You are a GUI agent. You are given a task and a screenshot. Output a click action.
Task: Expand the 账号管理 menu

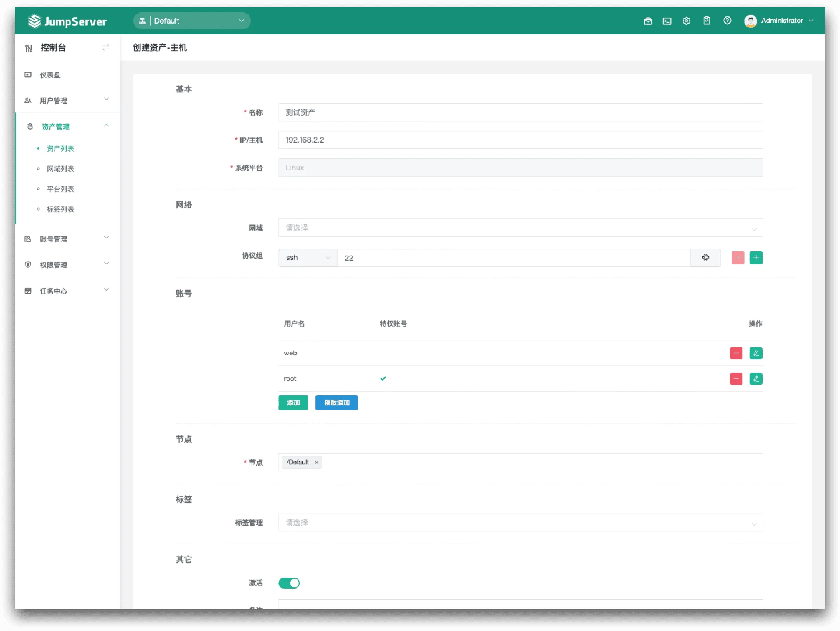(106, 238)
